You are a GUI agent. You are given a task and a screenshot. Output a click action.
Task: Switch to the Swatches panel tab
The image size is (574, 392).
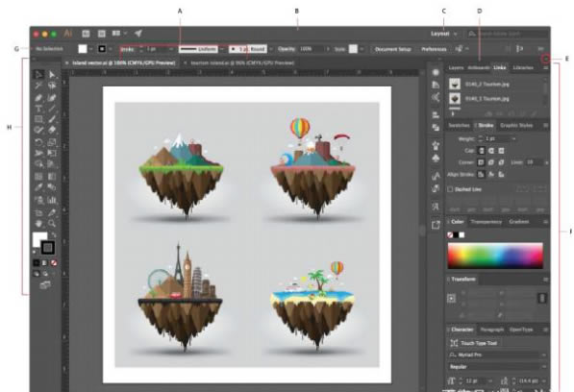(459, 126)
